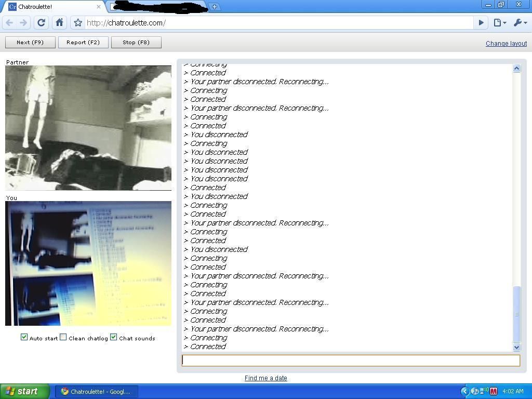Minimize the browser window
The width and height of the screenshot is (532, 399).
pos(488,5)
